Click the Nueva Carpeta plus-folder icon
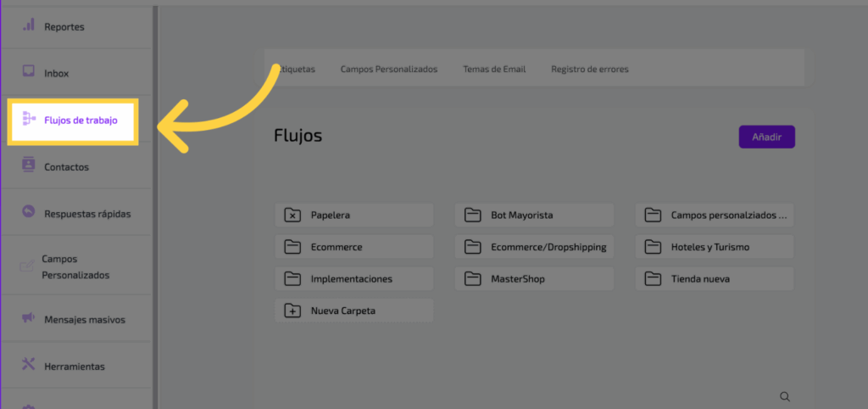868x409 pixels. [x=292, y=311]
